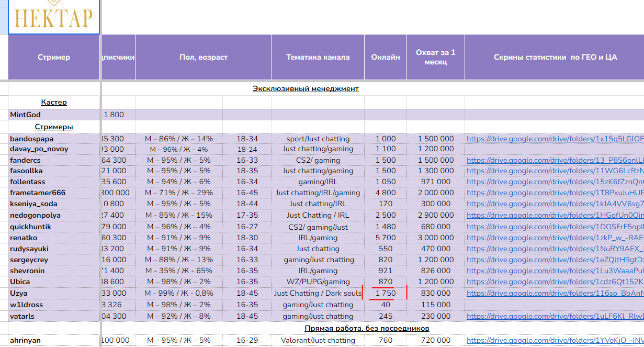Select the Охват за 1 месяц header
Image resolution: width=644 pixels, height=347 pixels.
click(436, 57)
